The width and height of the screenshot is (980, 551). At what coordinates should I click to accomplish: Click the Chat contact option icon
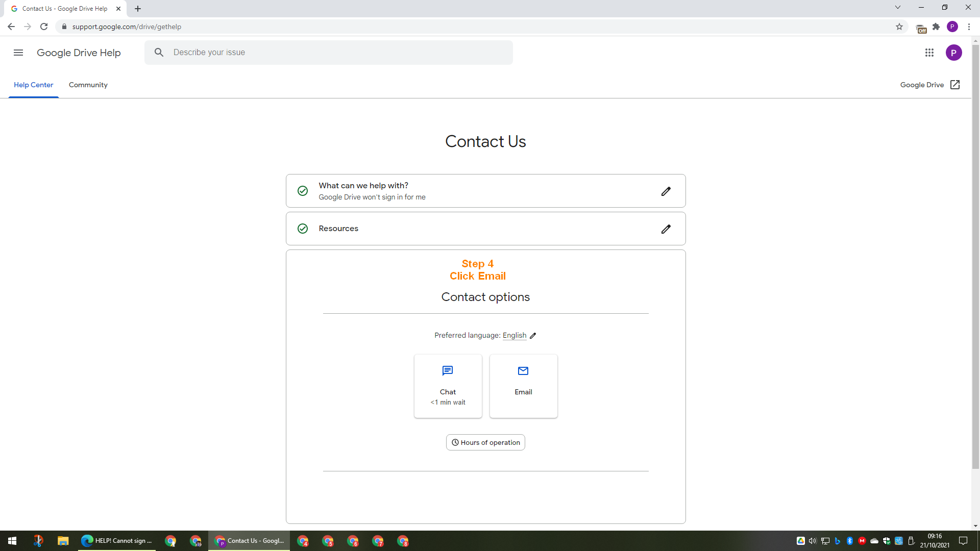click(448, 370)
